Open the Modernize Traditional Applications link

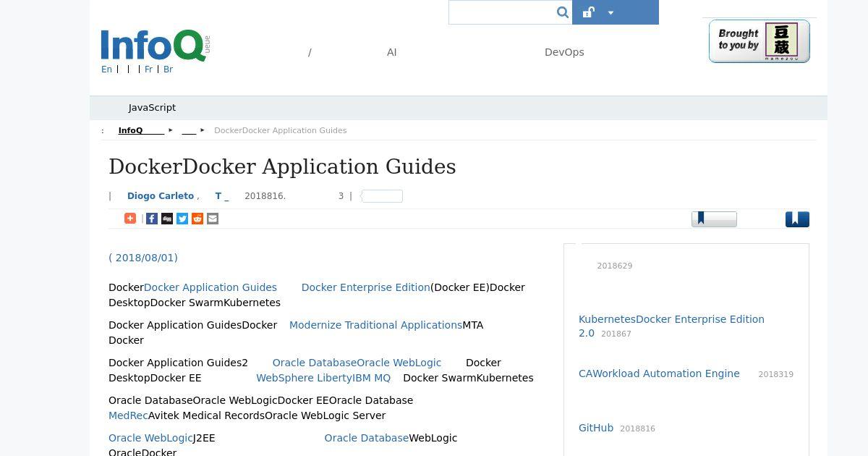pyautogui.click(x=375, y=325)
